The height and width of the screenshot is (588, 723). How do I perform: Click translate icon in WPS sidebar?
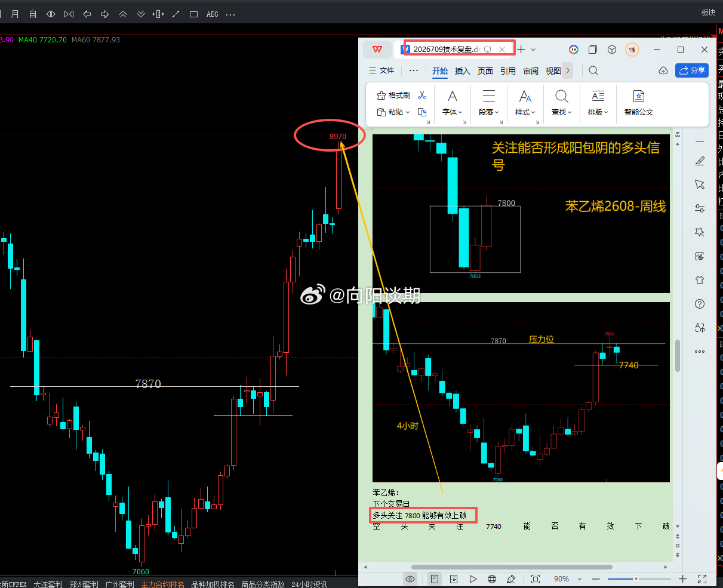[700, 328]
